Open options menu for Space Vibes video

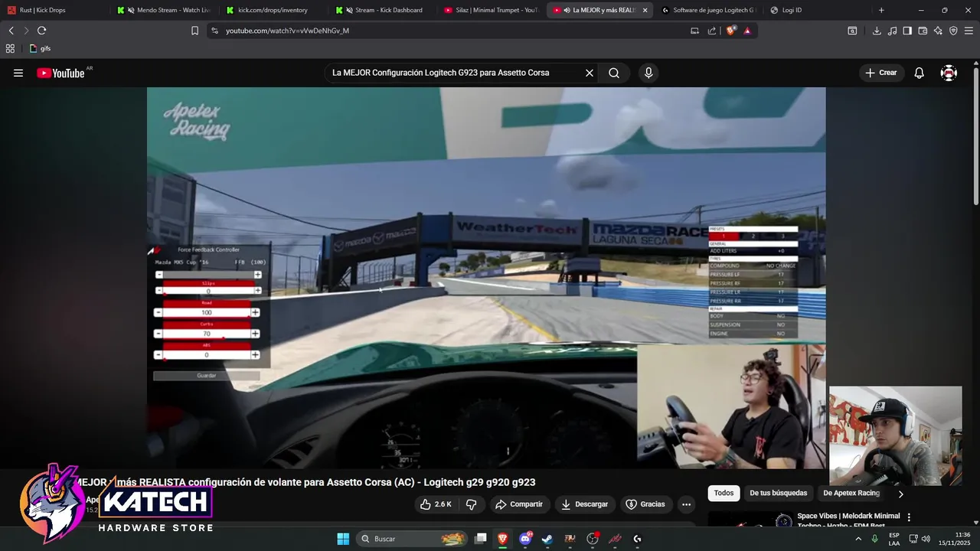point(909,517)
